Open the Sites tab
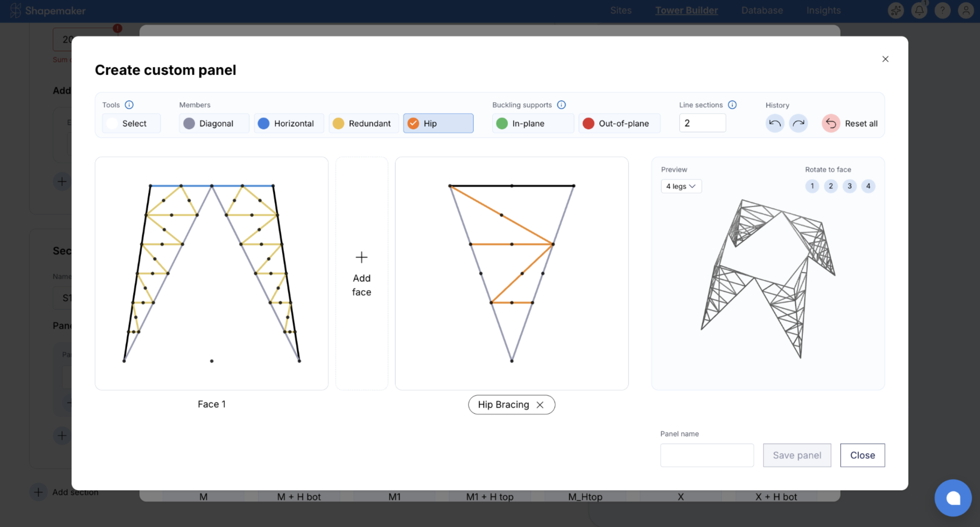Viewport: 980px width, 527px height. [621, 10]
